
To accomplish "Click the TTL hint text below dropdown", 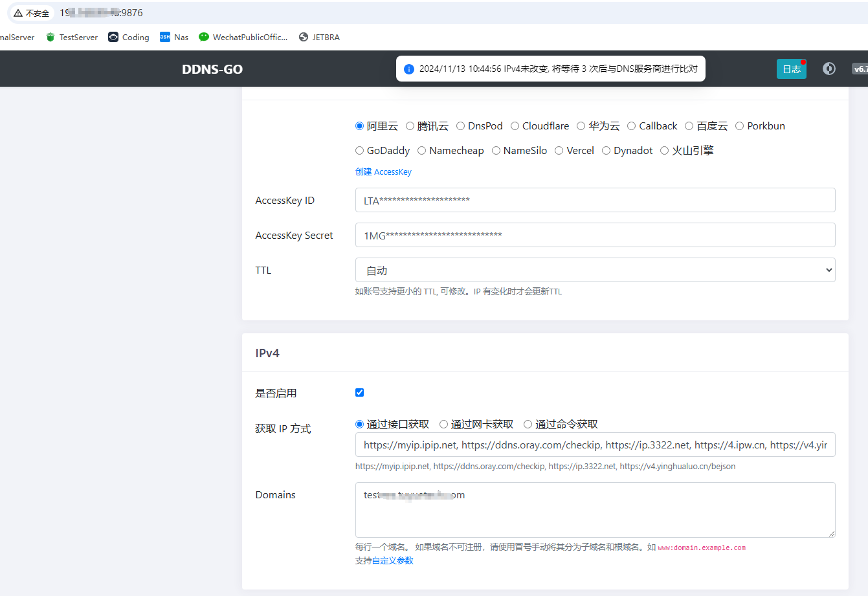I will (x=458, y=292).
